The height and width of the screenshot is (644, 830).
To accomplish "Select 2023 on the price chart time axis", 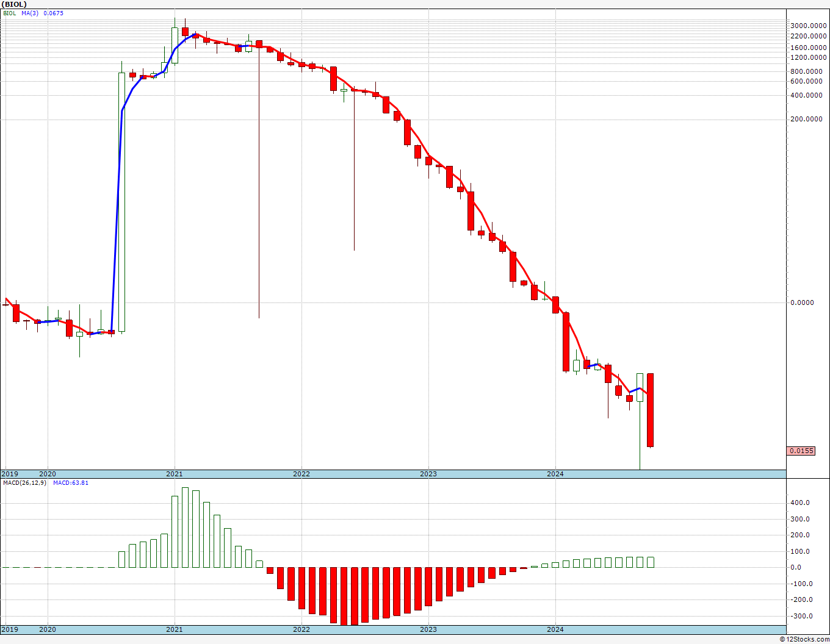I will (428, 474).
